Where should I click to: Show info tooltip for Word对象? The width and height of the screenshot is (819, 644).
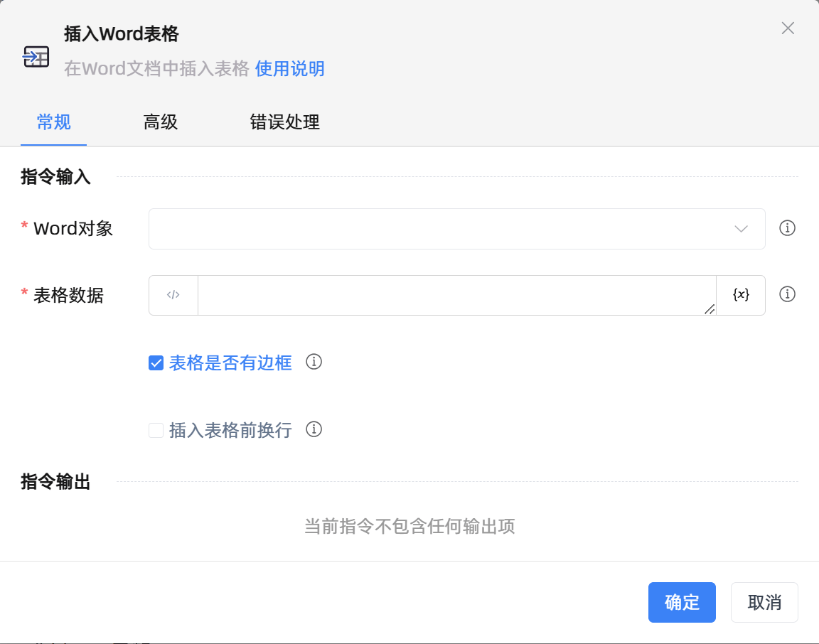click(x=787, y=228)
